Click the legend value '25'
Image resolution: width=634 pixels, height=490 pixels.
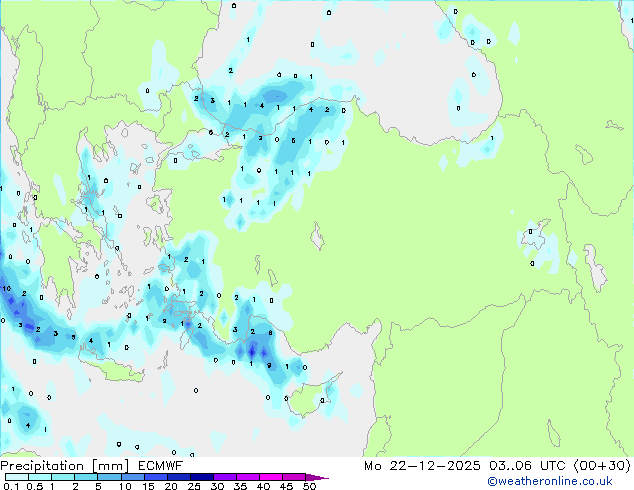(x=194, y=486)
